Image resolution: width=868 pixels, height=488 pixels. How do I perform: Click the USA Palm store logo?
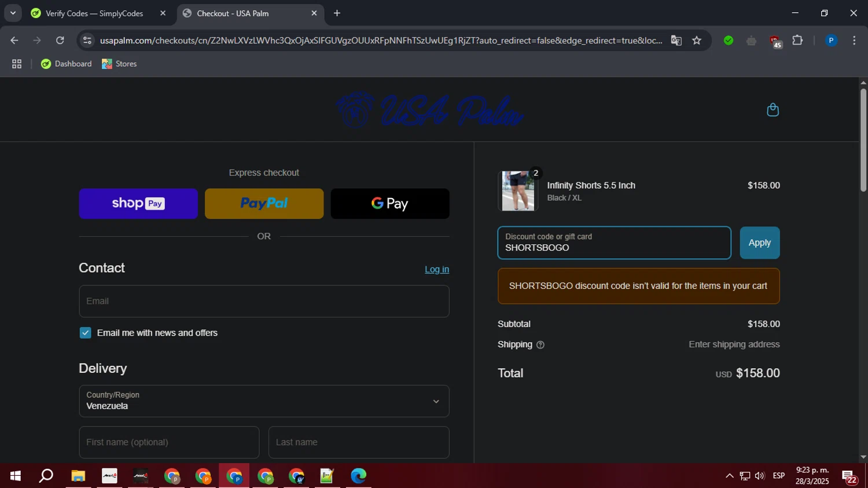430,110
